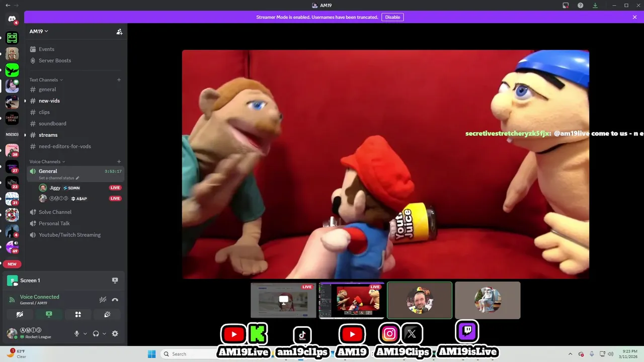The image size is (644, 362).
Task: Add a text channel with plus icon
Action: [119, 79]
